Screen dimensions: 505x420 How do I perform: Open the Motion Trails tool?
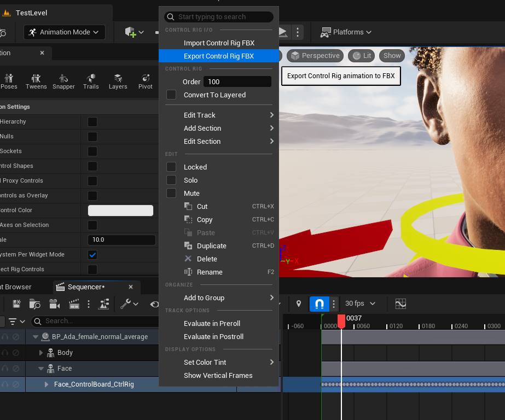point(91,81)
